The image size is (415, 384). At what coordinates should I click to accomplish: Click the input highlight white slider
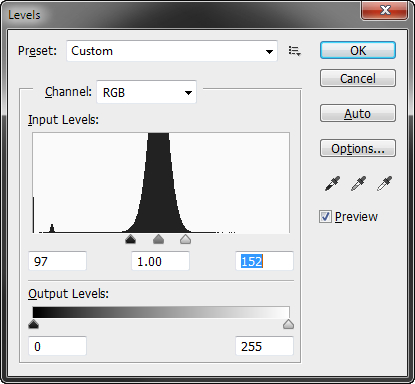185,239
